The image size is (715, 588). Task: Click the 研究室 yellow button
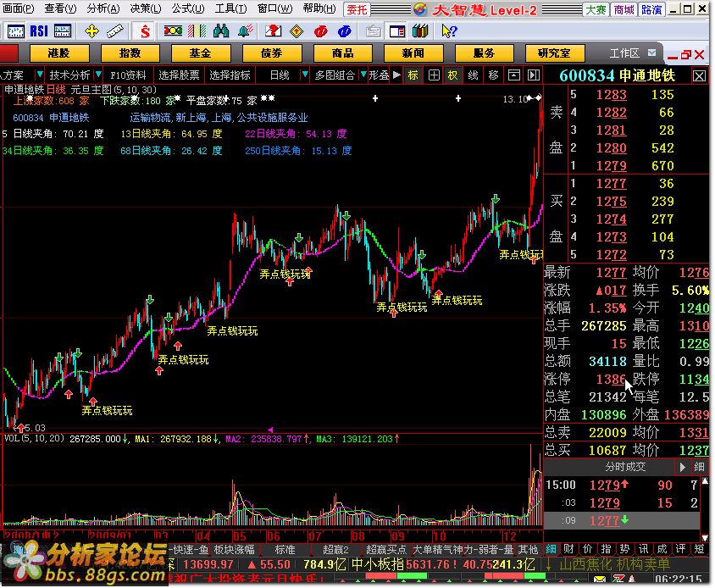pyautogui.click(x=555, y=53)
